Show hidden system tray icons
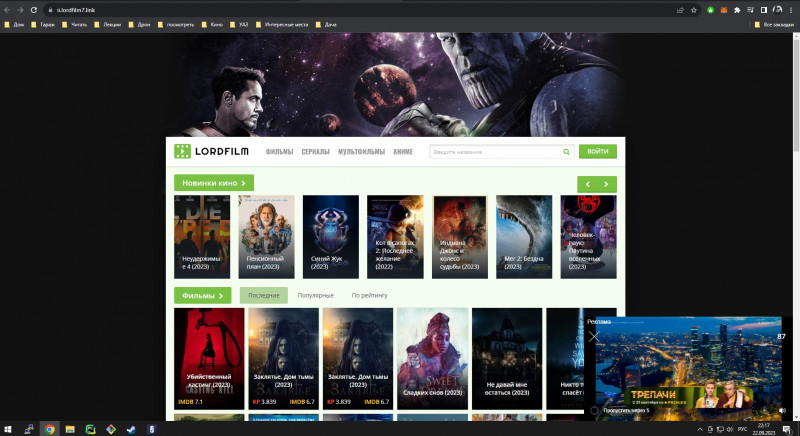 pyautogui.click(x=700, y=429)
